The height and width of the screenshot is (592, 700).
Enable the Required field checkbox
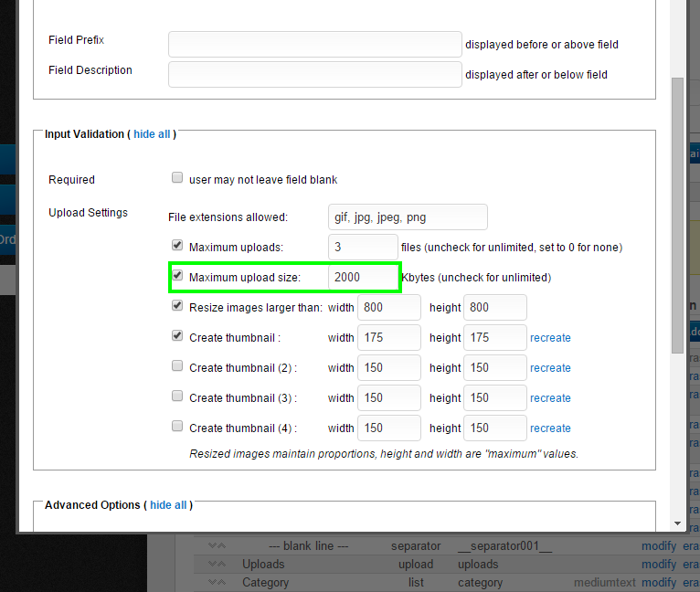pos(177,179)
